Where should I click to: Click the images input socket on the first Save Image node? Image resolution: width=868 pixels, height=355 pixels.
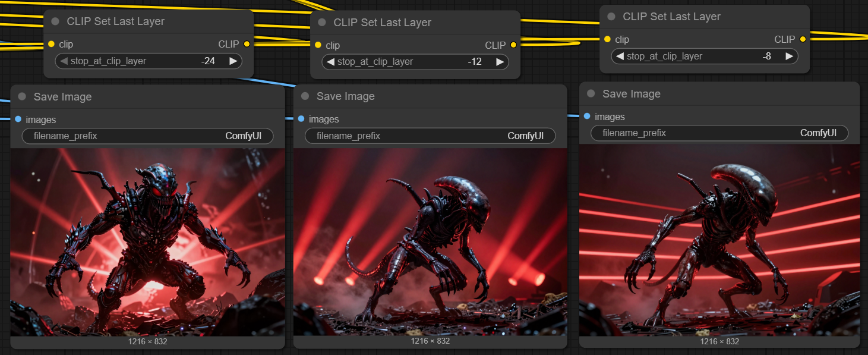pyautogui.click(x=18, y=120)
